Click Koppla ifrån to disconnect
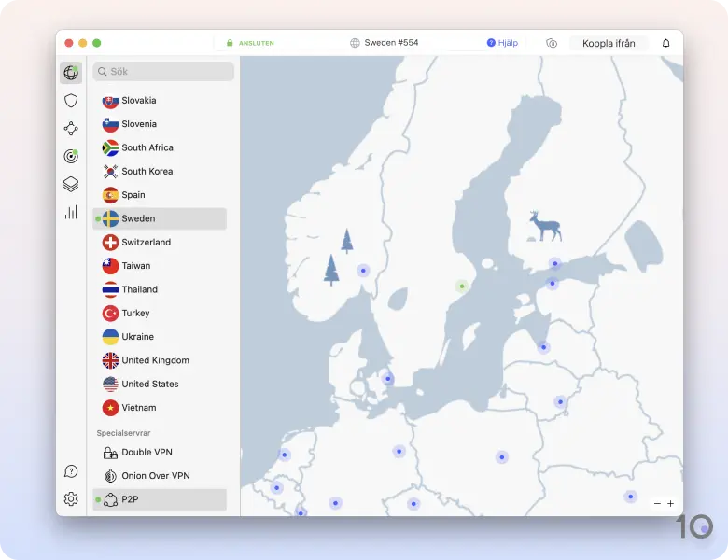Image resolution: width=728 pixels, height=560 pixels. click(x=609, y=43)
